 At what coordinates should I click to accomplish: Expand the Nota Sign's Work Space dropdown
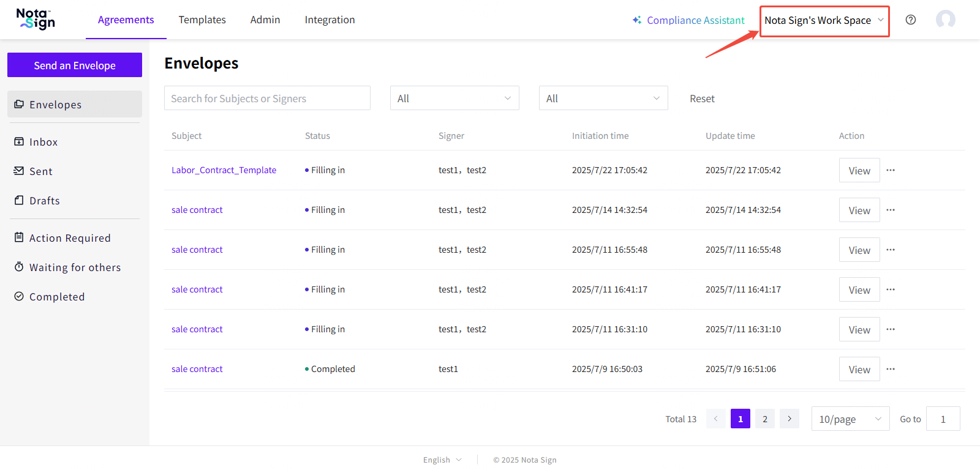[824, 21]
